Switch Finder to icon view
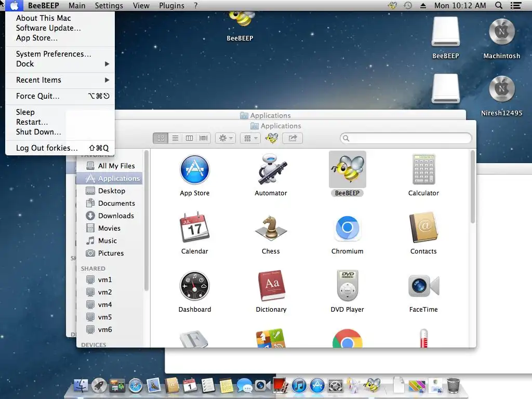Image resolution: width=532 pixels, height=399 pixels. [161, 138]
